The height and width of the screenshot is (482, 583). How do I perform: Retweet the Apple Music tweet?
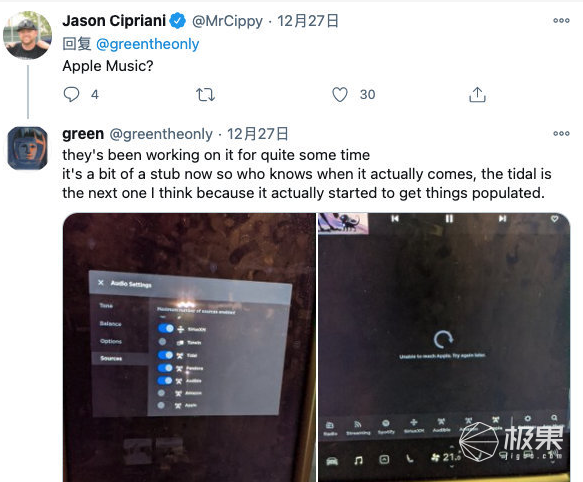click(x=205, y=94)
